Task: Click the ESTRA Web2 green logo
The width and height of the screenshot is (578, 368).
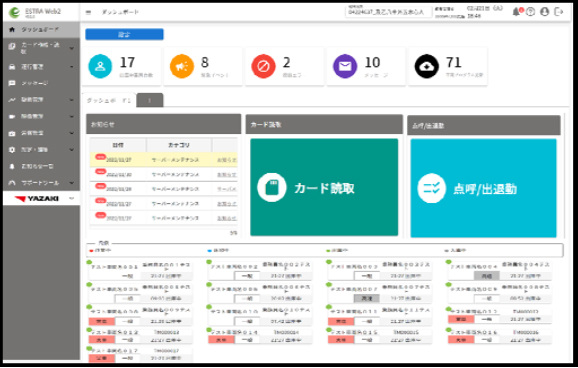Action: click(x=14, y=12)
